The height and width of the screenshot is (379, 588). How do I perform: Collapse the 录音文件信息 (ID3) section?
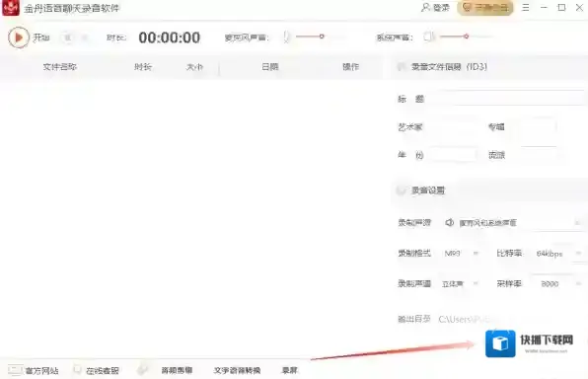coord(402,67)
